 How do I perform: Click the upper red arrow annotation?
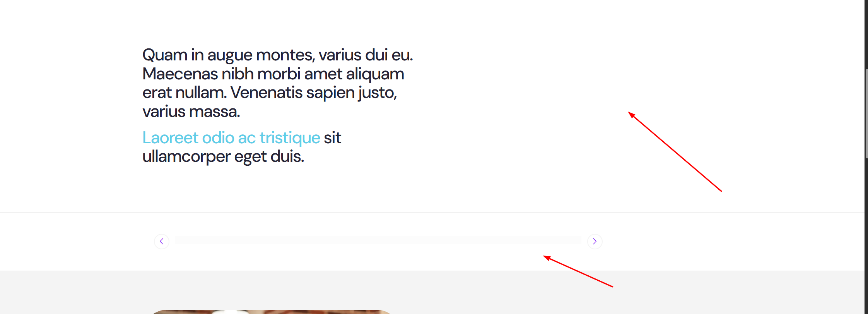click(x=675, y=151)
